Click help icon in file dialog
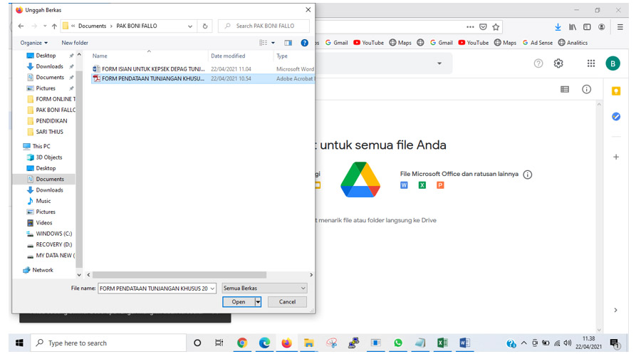This screenshot has width=636, height=364. [304, 43]
